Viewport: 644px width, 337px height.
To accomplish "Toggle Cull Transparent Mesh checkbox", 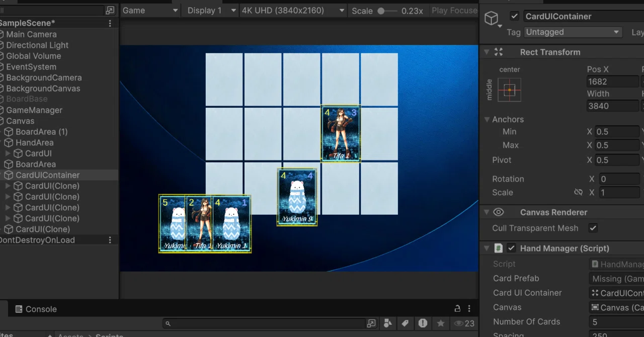I will pyautogui.click(x=593, y=228).
